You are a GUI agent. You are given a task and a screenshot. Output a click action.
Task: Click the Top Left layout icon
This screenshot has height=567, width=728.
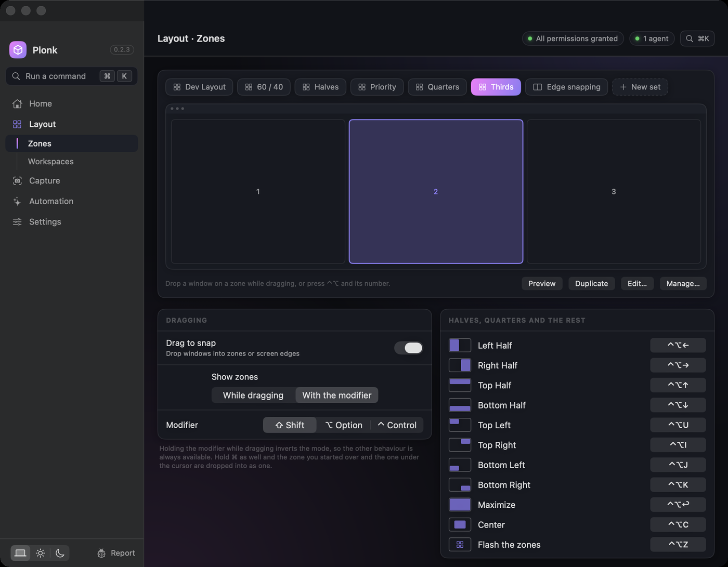[460, 425]
